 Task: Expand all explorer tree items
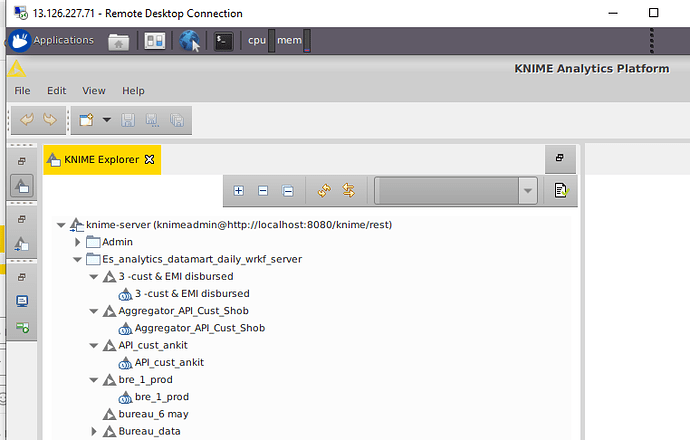239,191
